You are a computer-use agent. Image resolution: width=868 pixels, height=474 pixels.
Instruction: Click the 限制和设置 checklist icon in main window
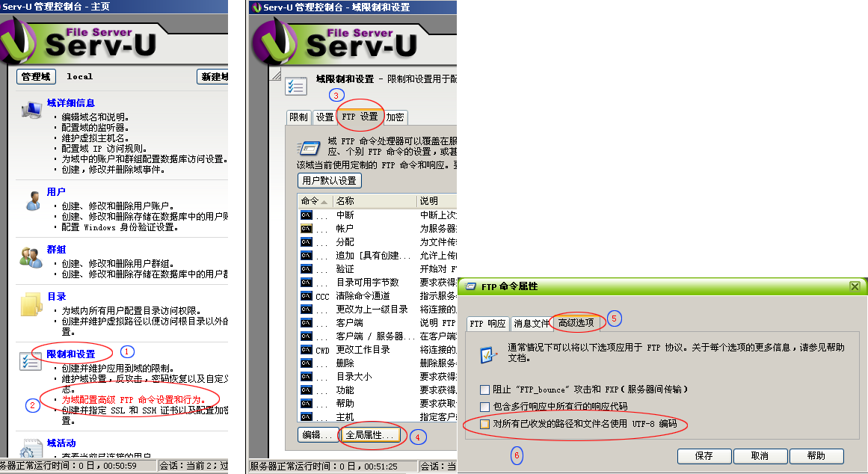click(30, 361)
